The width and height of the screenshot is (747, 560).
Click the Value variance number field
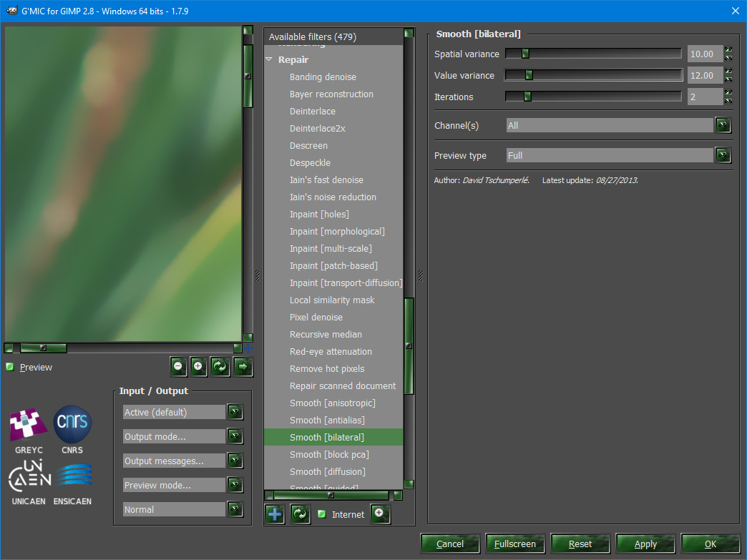705,75
